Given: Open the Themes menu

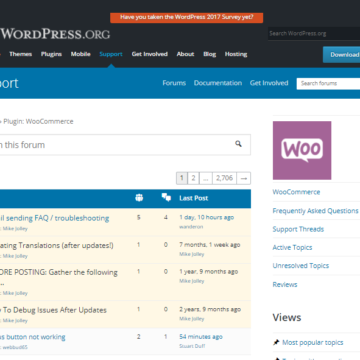Looking at the screenshot, I should pos(20,54).
